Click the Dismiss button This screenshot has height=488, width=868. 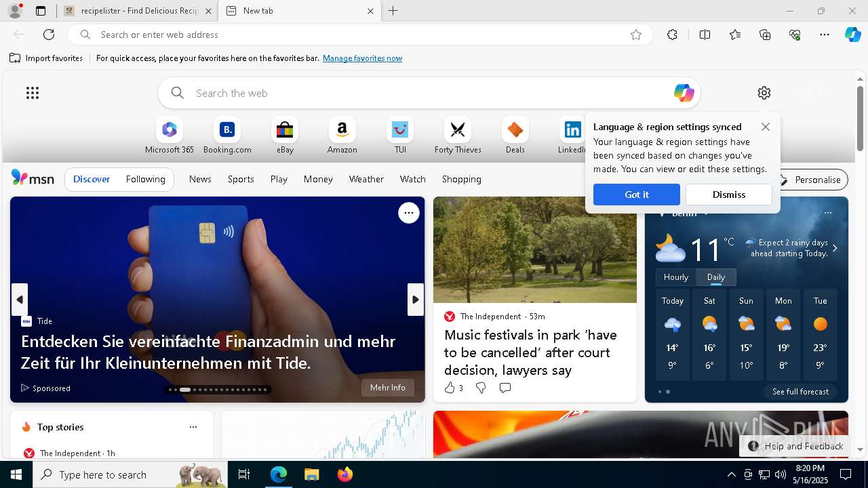pyautogui.click(x=729, y=195)
